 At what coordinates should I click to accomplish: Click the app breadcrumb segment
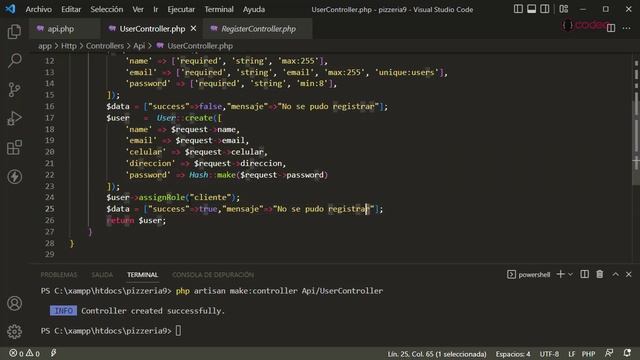click(45, 46)
